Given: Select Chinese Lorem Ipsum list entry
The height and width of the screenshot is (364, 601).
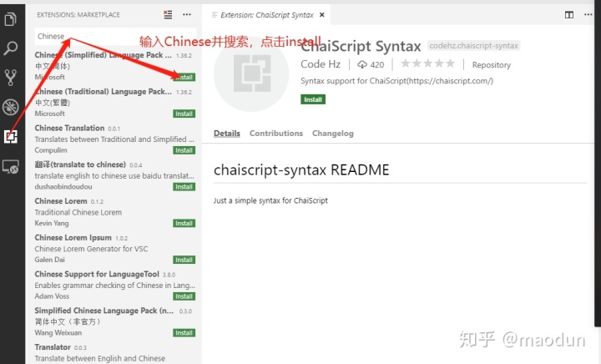Looking at the screenshot, I should pyautogui.click(x=114, y=248).
